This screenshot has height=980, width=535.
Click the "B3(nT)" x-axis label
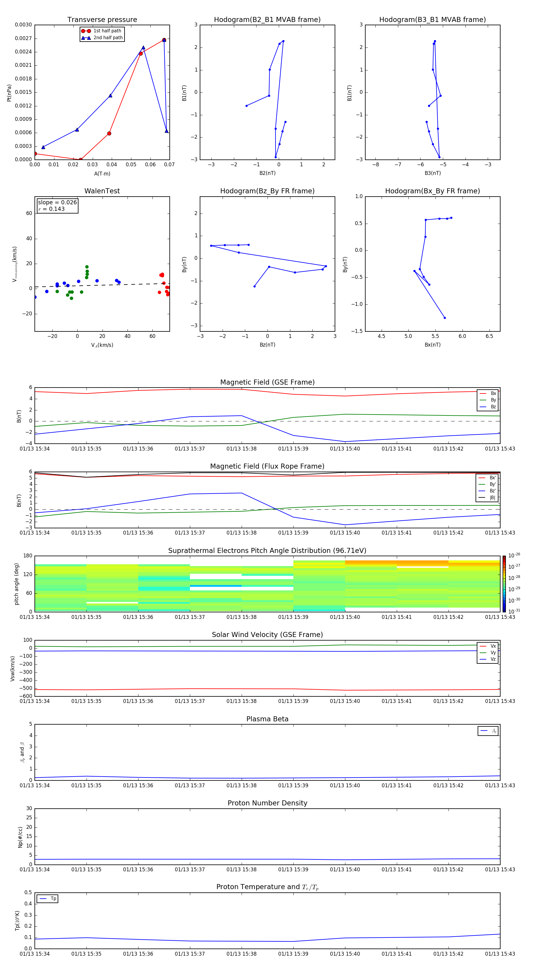tap(432, 173)
